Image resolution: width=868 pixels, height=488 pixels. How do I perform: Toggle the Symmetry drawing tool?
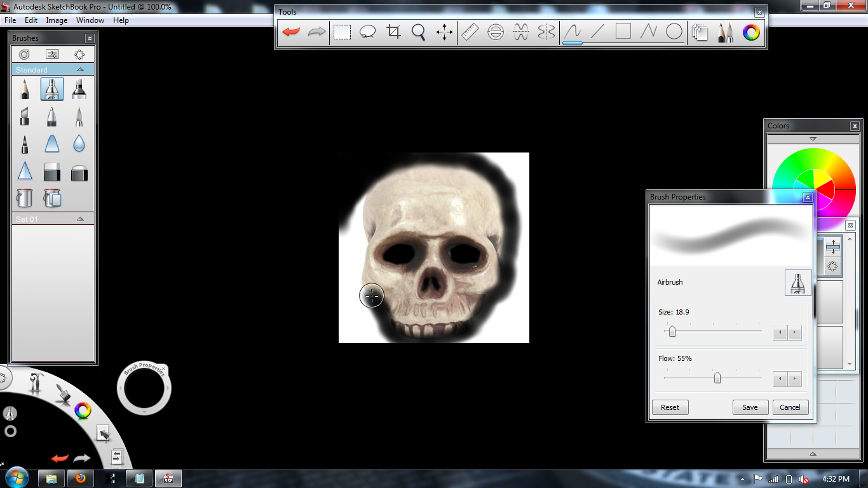[546, 32]
